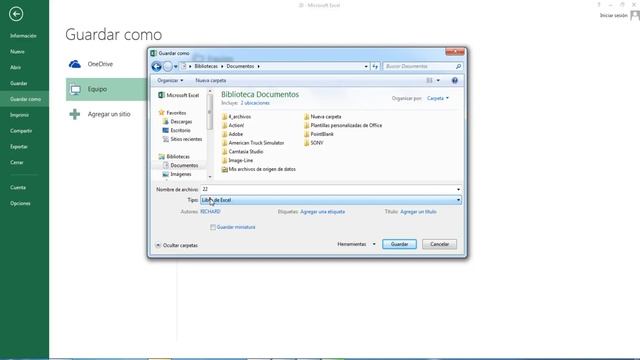The image size is (640, 360).
Task: Click the refresh button beside the address bar
Action: [x=375, y=66]
